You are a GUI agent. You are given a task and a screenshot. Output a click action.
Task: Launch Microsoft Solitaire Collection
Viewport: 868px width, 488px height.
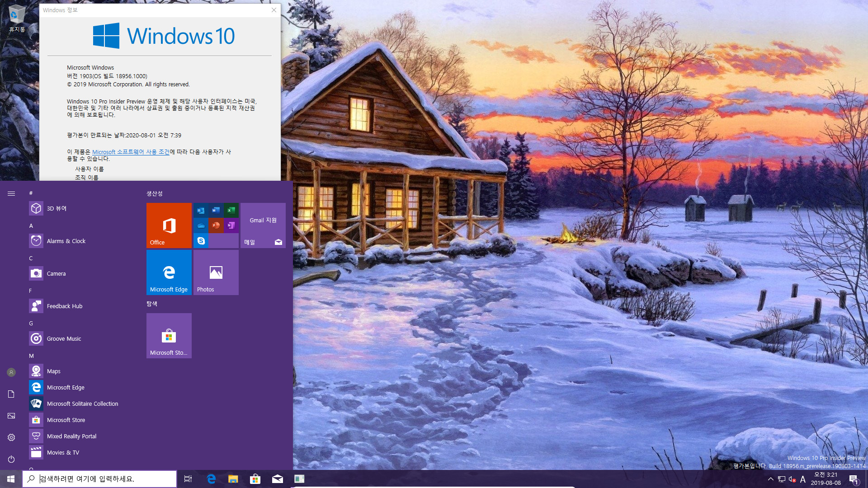(x=83, y=404)
